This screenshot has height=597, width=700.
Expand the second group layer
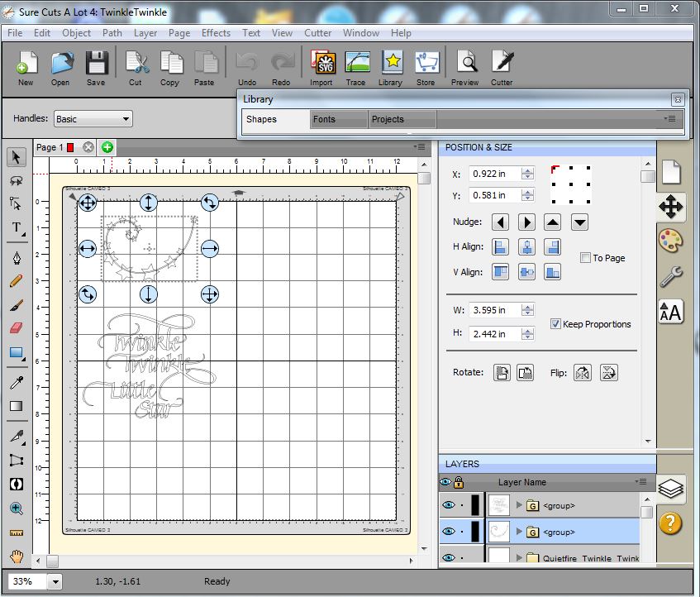[x=519, y=531]
